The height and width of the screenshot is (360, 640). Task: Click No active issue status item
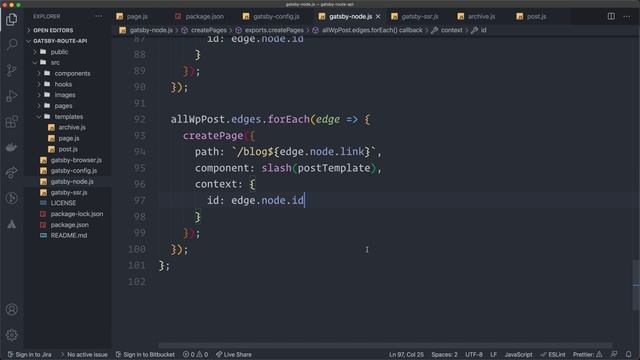click(84, 354)
